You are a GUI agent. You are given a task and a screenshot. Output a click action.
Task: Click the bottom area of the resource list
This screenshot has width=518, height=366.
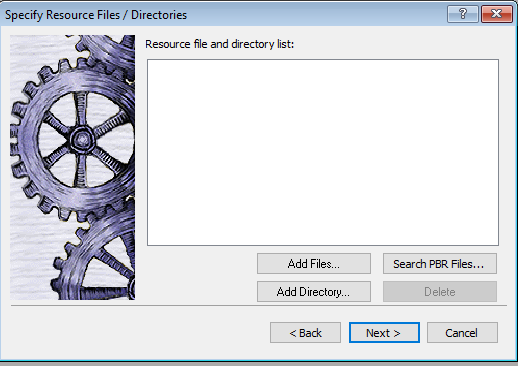[323, 233]
